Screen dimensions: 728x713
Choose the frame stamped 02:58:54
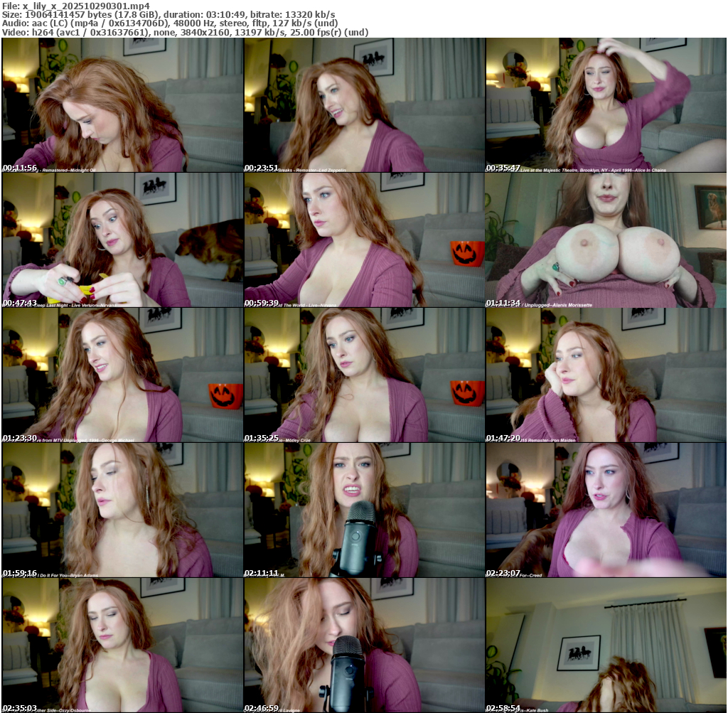[x=606, y=645]
